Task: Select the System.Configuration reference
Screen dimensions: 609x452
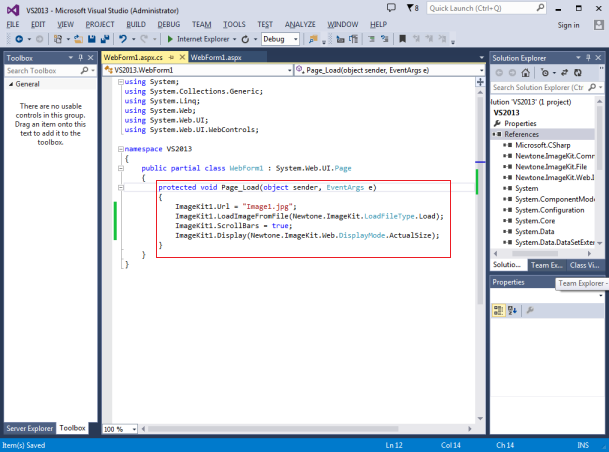Action: (550, 210)
